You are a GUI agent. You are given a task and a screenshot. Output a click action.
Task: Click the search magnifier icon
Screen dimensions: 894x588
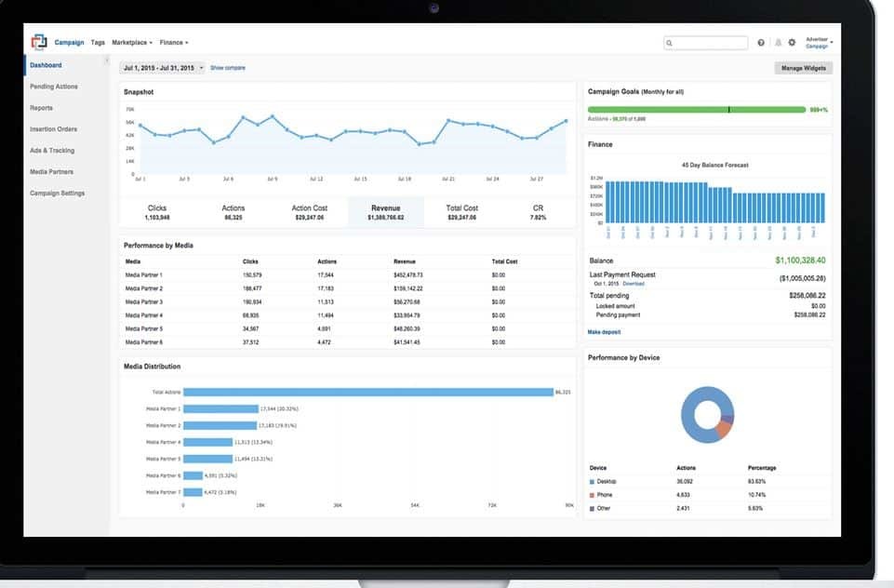(671, 43)
